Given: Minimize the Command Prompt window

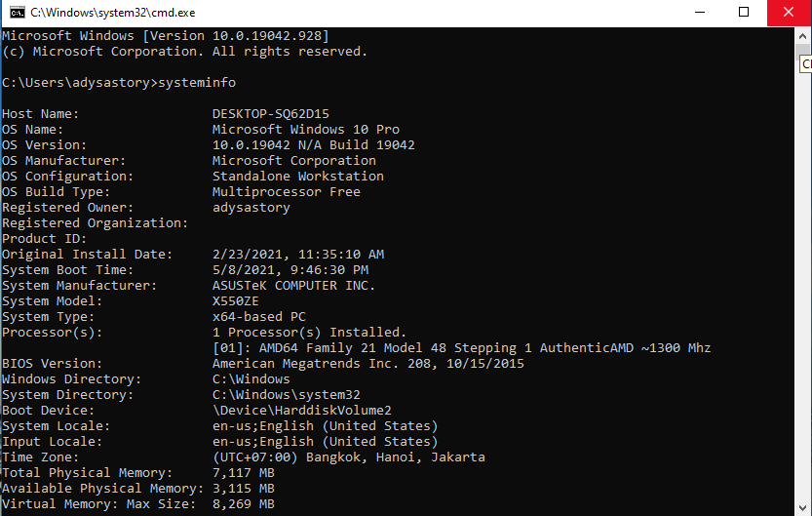Looking at the screenshot, I should tap(698, 13).
